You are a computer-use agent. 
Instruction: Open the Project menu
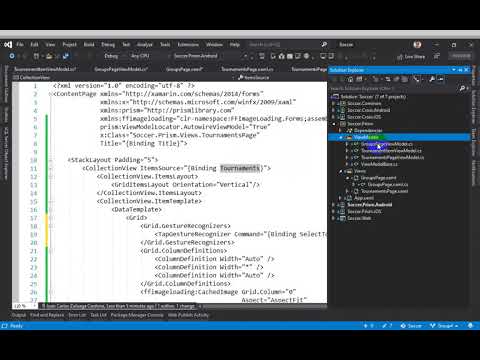(x=69, y=44)
